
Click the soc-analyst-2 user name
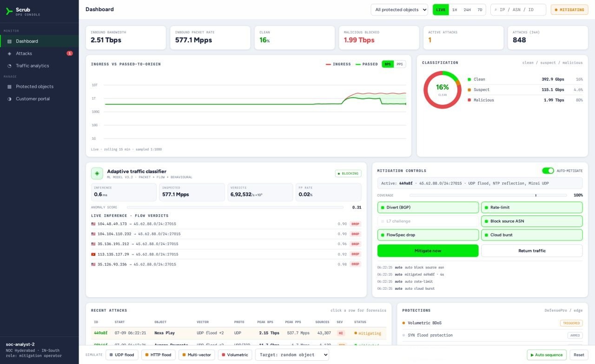click(20, 344)
